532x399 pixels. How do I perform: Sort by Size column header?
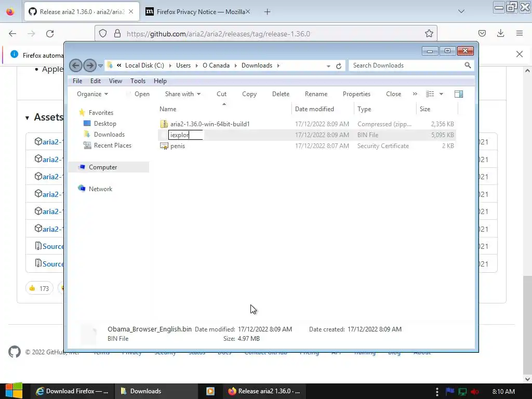(x=437, y=109)
